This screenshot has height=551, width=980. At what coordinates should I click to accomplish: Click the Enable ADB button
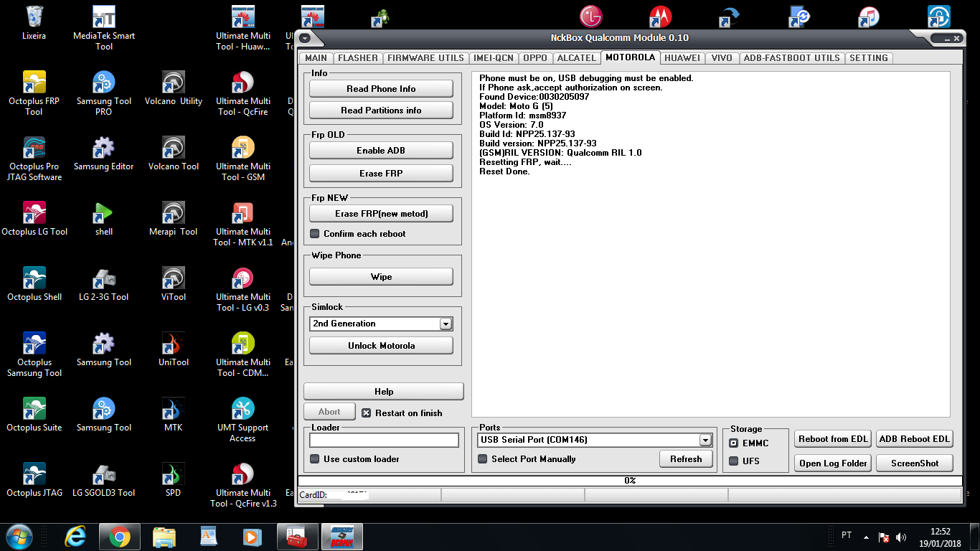(x=381, y=151)
